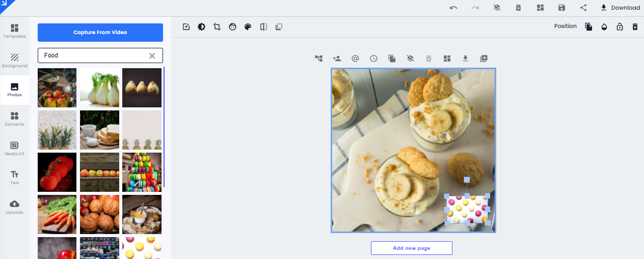Viewport: 644px width, 259px height.
Task: Click the clock schedule icon above canvas
Action: click(373, 59)
